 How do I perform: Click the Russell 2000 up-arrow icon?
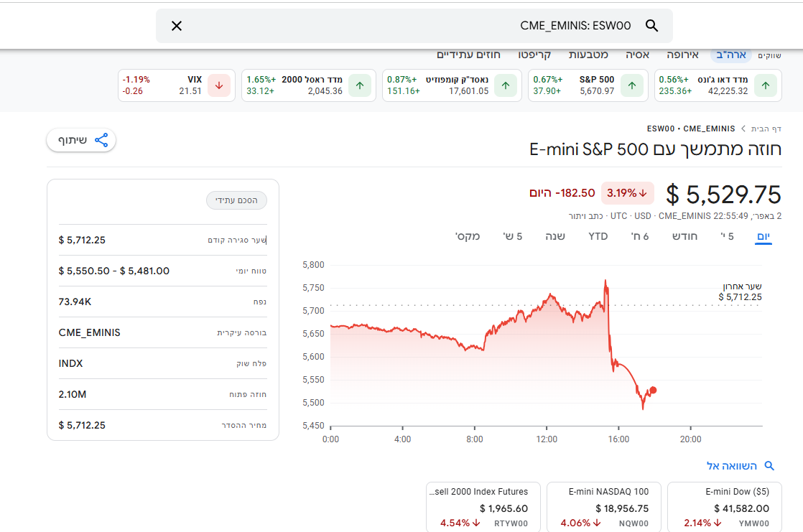click(360, 85)
